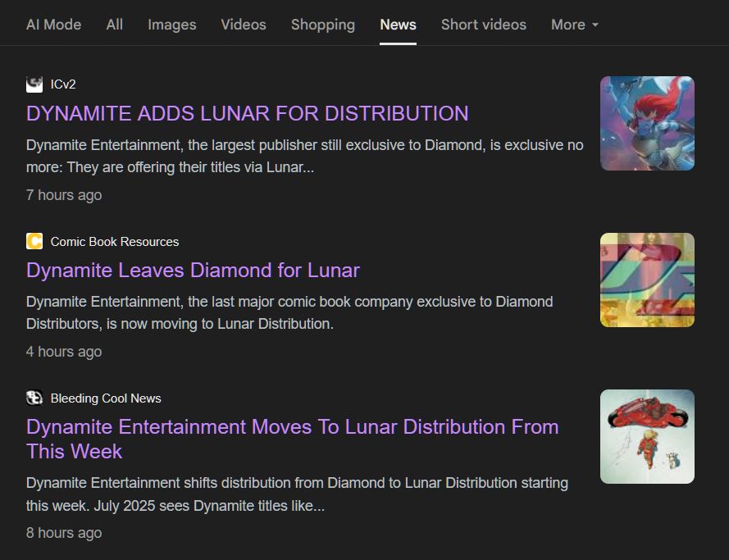Open the Short videos tab

tap(484, 24)
